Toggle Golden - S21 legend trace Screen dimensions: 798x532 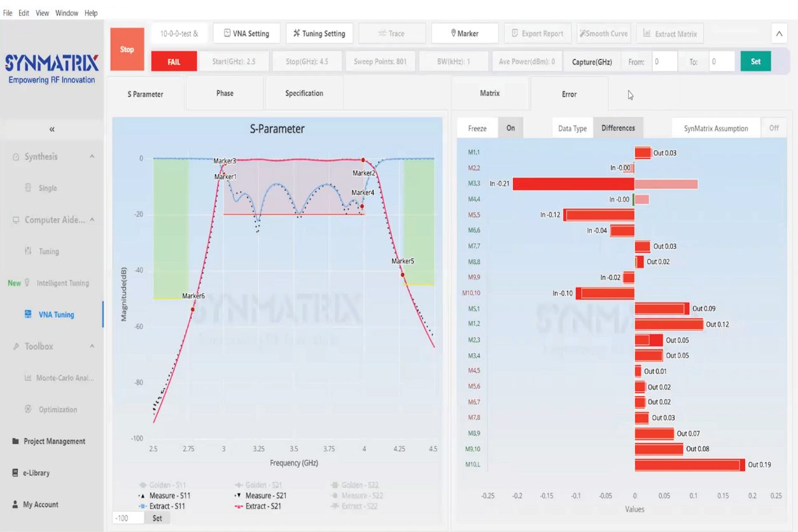pos(258,485)
